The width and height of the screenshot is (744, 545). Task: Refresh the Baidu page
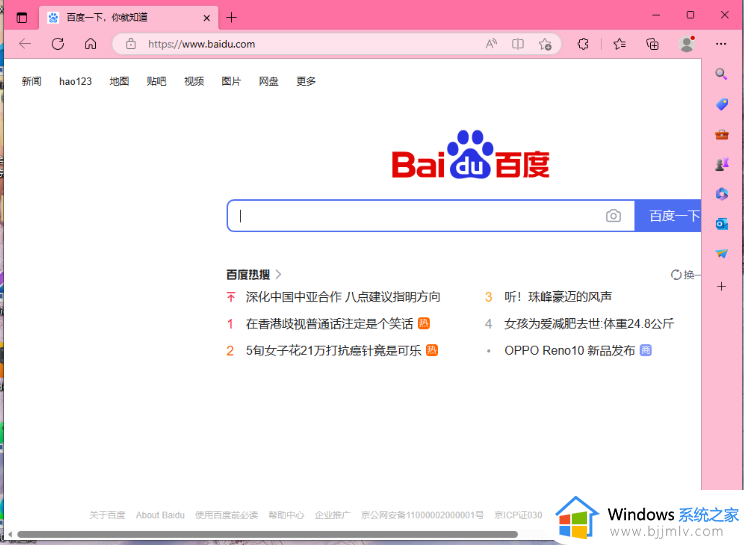[58, 44]
